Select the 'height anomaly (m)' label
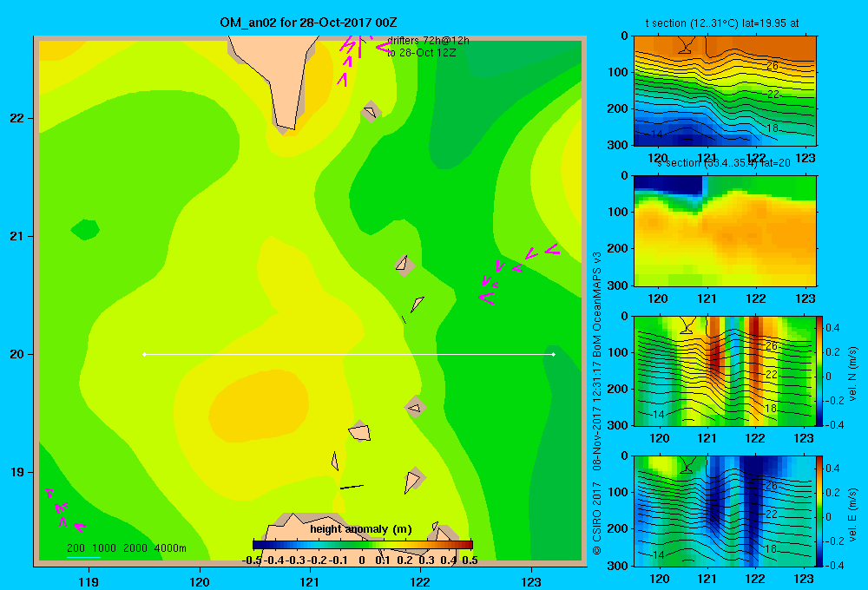The image size is (868, 590). point(361,529)
